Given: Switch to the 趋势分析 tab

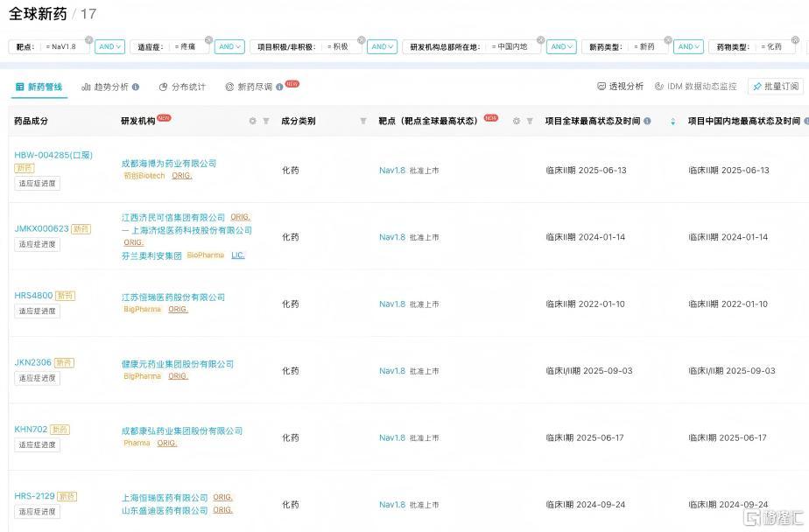Looking at the screenshot, I should click(104, 87).
